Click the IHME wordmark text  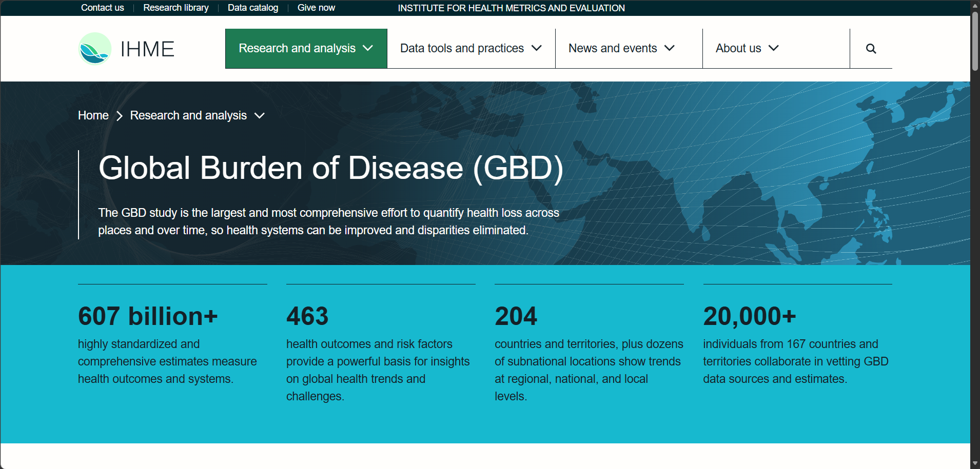coord(148,49)
